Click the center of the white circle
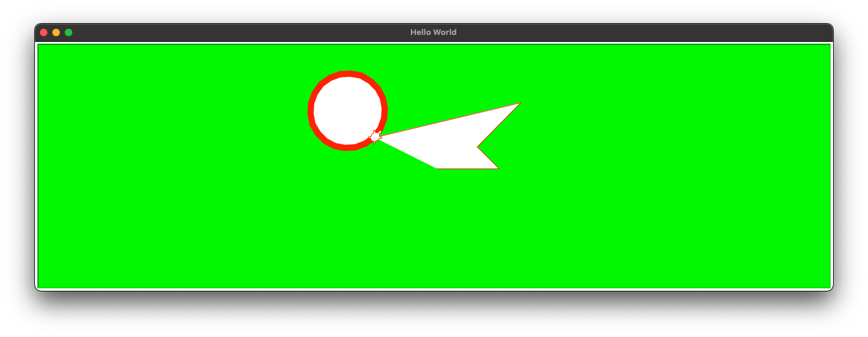The width and height of the screenshot is (868, 337). pos(347,110)
